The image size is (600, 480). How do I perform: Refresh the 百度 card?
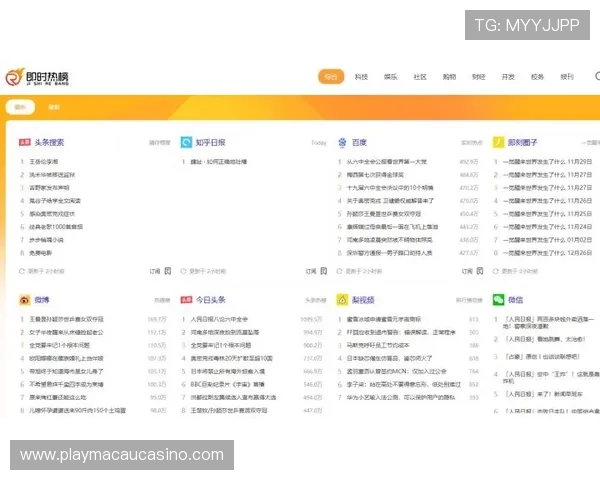click(339, 271)
